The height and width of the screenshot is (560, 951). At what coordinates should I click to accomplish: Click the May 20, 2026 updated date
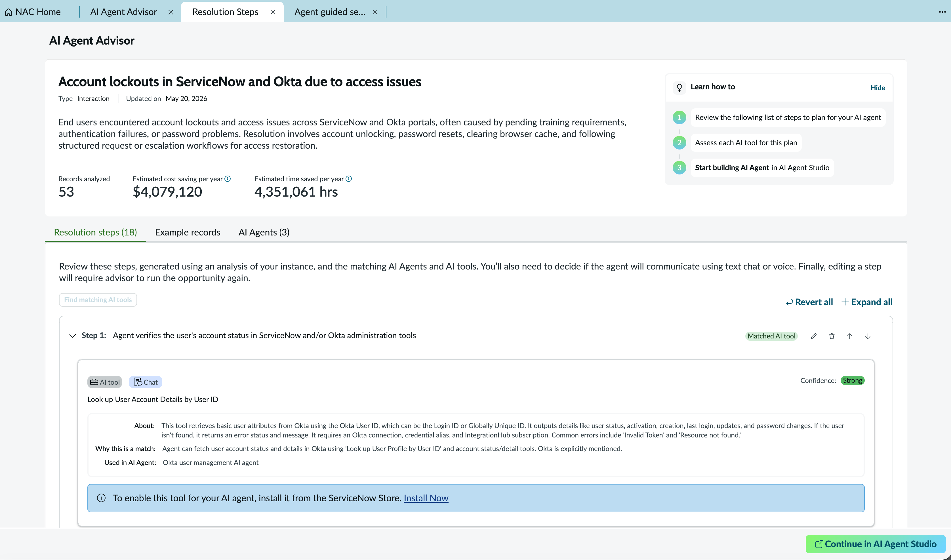(x=186, y=98)
